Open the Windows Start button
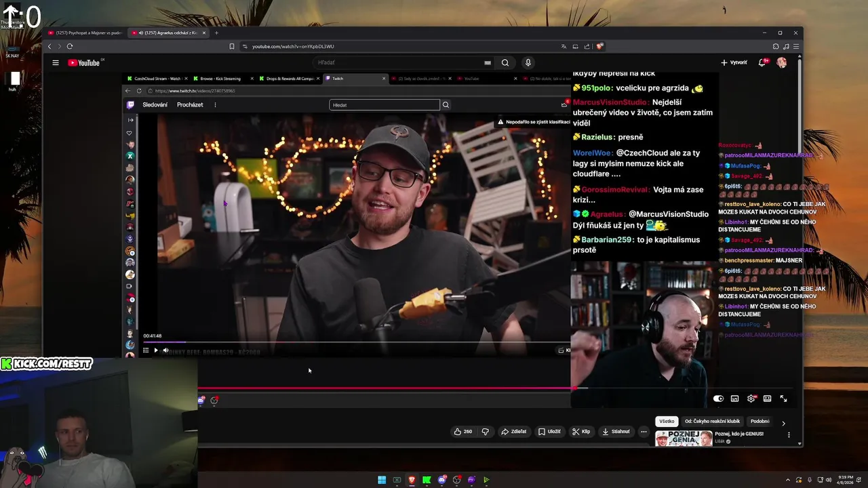 point(382,480)
